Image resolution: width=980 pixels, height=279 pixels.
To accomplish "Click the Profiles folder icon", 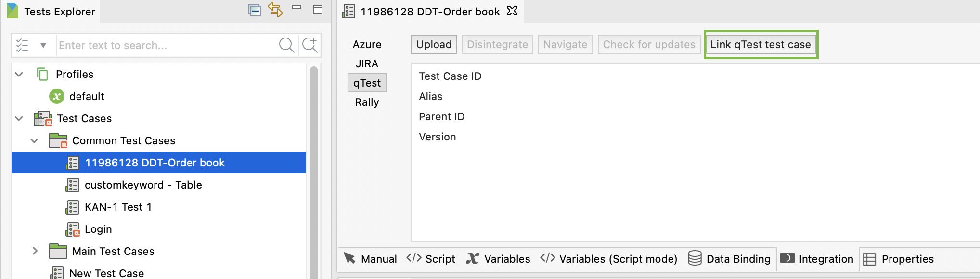I will [42, 74].
